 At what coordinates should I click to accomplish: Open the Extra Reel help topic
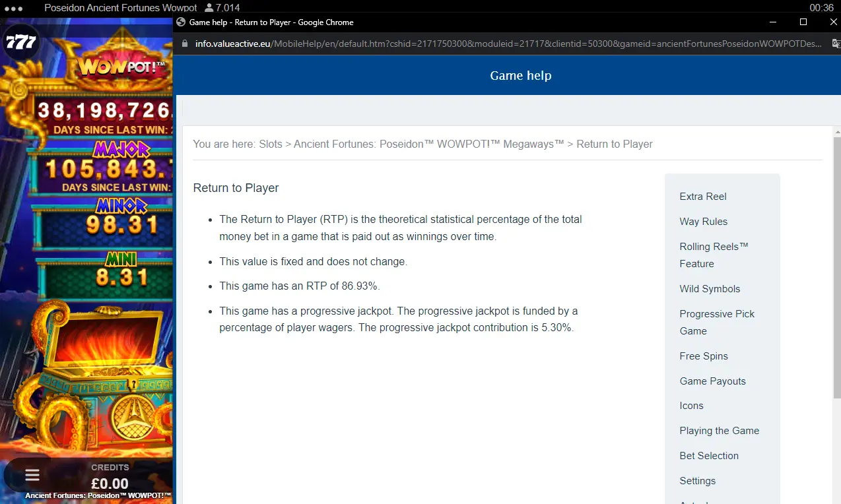(703, 197)
